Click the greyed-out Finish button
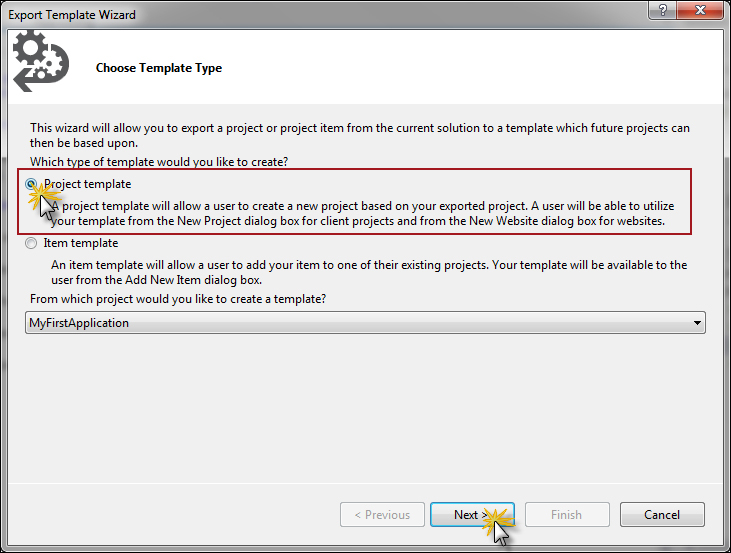Screen dimensions: 731x553 click(566, 515)
